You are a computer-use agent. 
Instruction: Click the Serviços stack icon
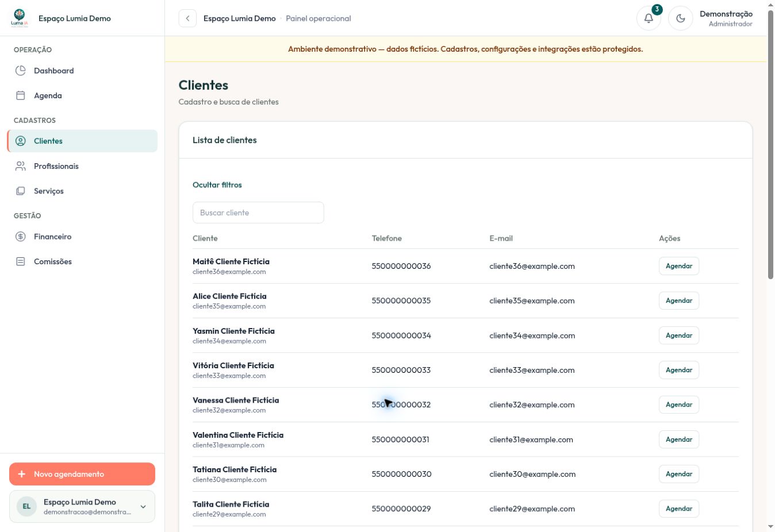(x=21, y=191)
